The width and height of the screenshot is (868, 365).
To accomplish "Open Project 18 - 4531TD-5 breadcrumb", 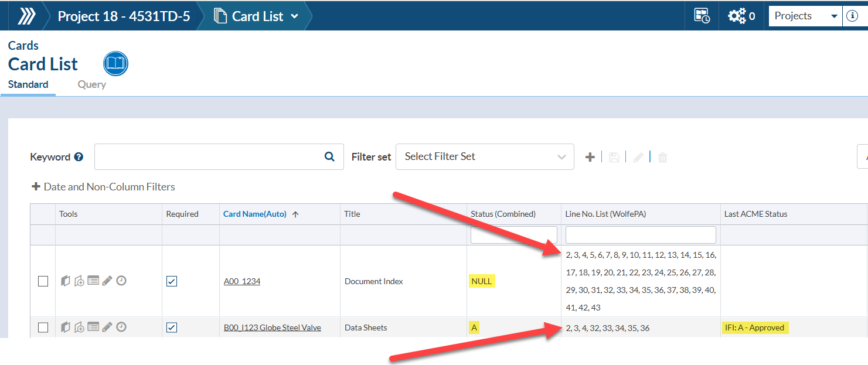I will [x=124, y=16].
